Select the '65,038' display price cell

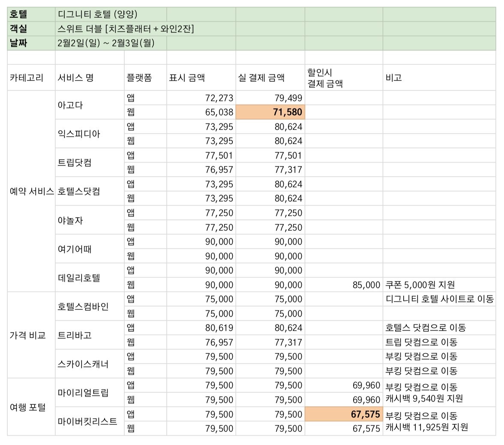[201, 112]
